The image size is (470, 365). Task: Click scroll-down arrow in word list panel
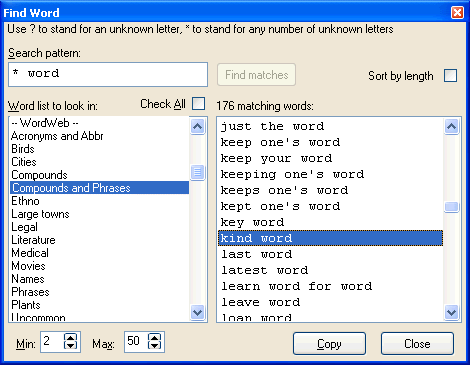[198, 312]
